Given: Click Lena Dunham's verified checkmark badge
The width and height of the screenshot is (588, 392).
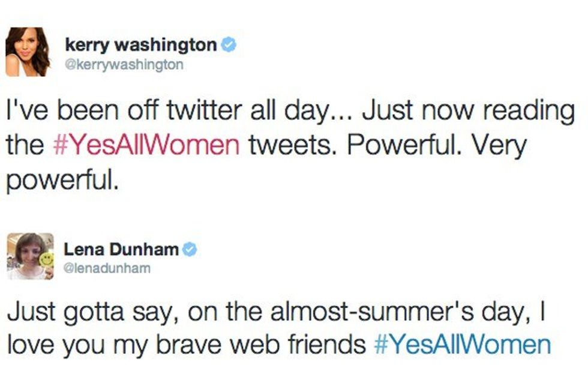Looking at the screenshot, I should pos(190,249).
